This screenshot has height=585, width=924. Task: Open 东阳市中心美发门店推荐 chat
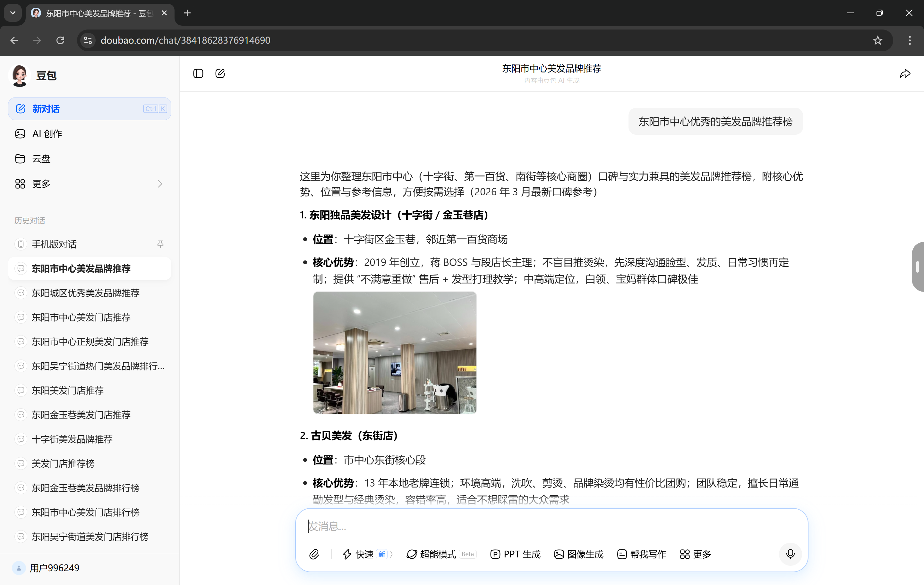90,317
